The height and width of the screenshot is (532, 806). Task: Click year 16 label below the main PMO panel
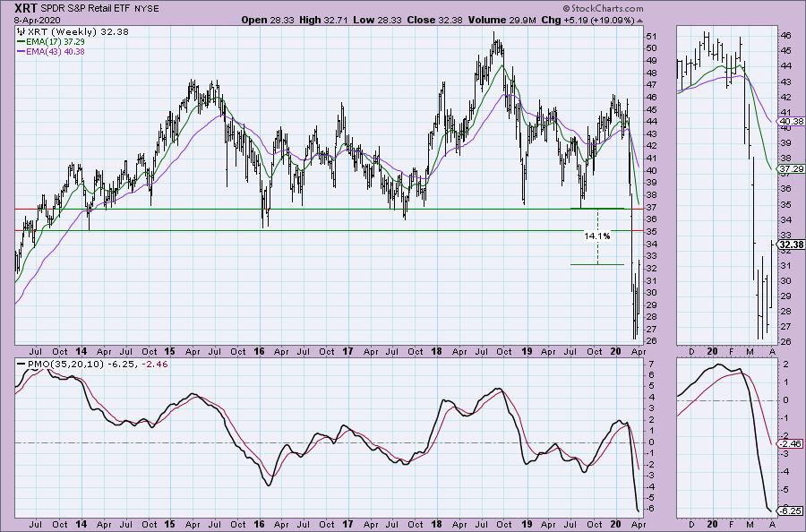click(259, 524)
